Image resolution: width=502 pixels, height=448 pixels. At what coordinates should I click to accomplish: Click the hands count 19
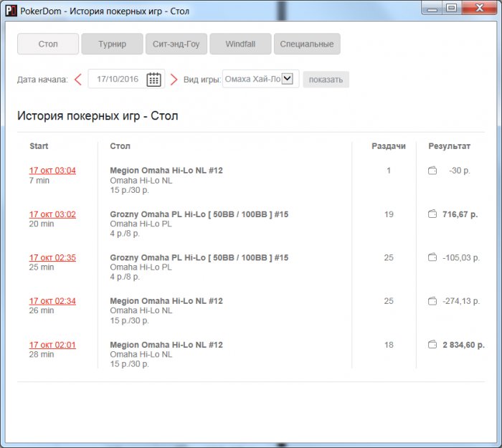[389, 214]
